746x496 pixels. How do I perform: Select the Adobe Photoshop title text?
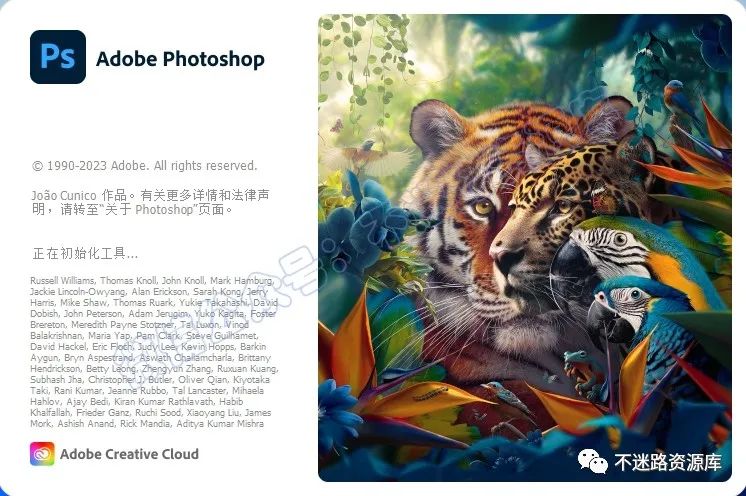point(180,59)
